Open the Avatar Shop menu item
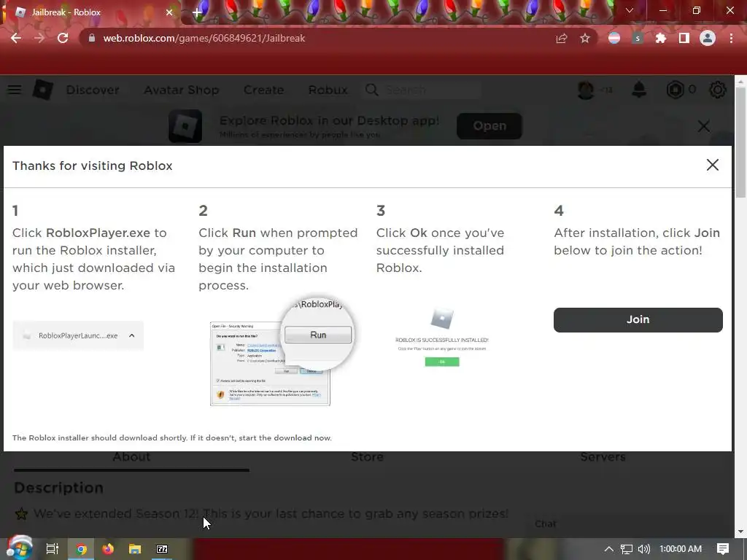The height and width of the screenshot is (560, 747). click(x=182, y=90)
